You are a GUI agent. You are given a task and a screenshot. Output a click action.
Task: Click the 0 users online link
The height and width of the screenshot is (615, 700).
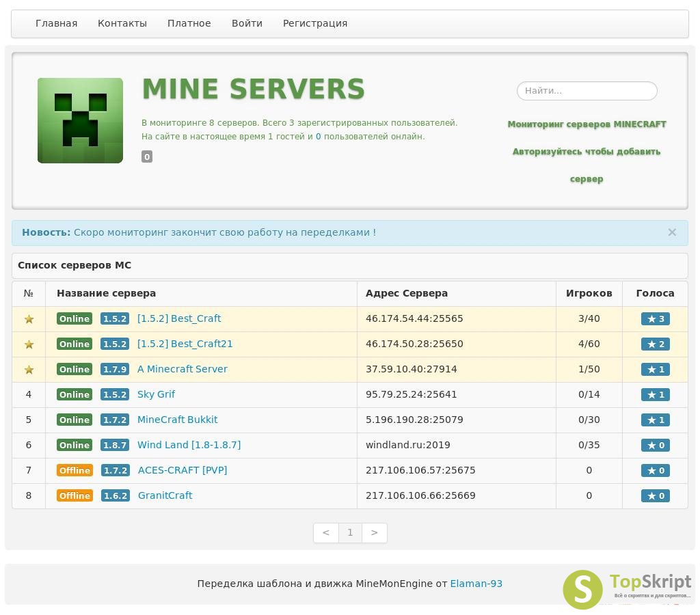tap(319, 137)
